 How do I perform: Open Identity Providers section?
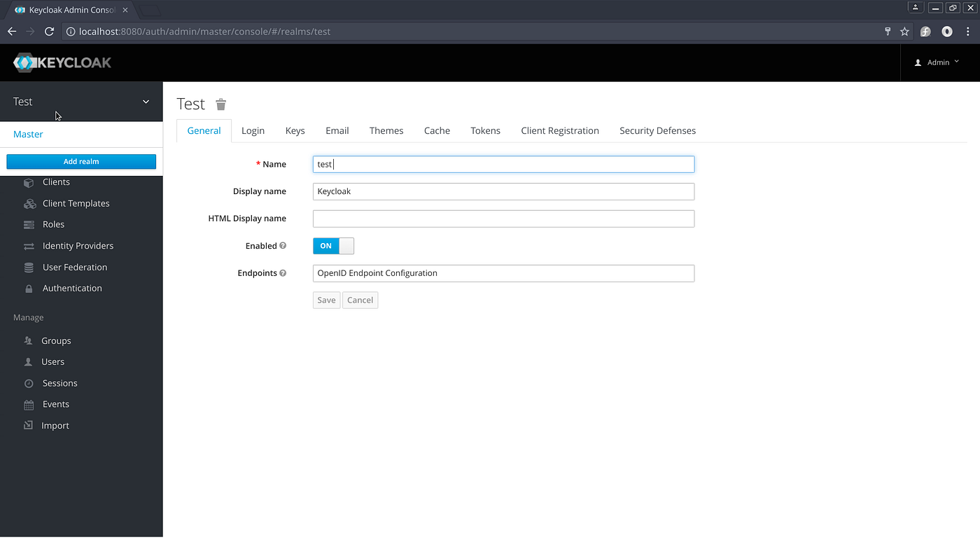point(28,245)
